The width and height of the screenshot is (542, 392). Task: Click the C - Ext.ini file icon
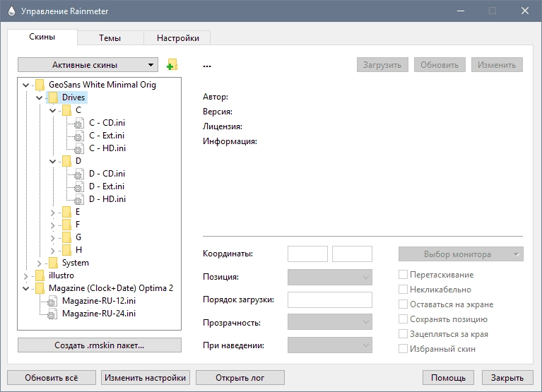click(x=79, y=136)
